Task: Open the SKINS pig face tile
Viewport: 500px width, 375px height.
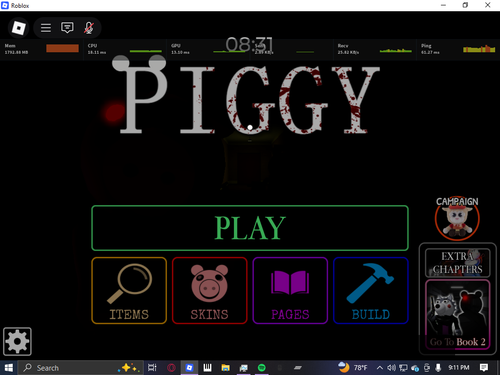Action: point(210,290)
